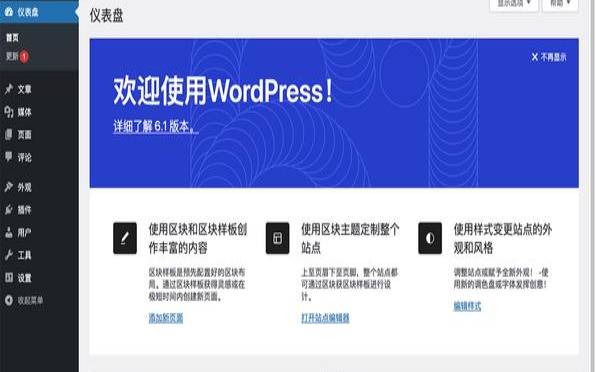
Task: Open the 工具 menu
Action: pos(40,255)
